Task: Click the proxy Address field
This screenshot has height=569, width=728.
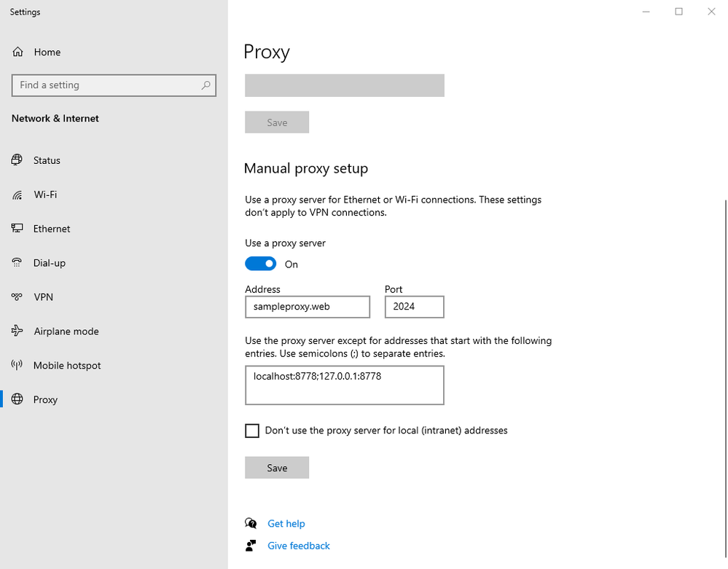Action: point(308,307)
